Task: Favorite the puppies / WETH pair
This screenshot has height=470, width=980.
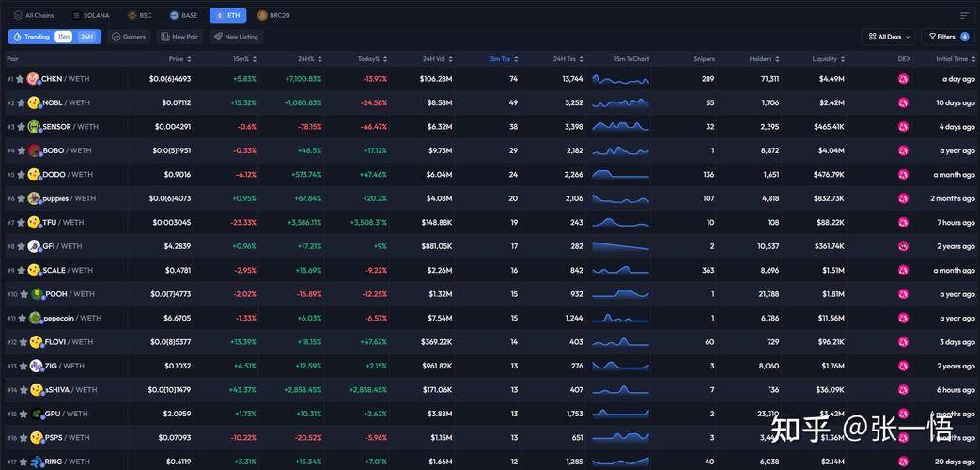Action: (20, 198)
